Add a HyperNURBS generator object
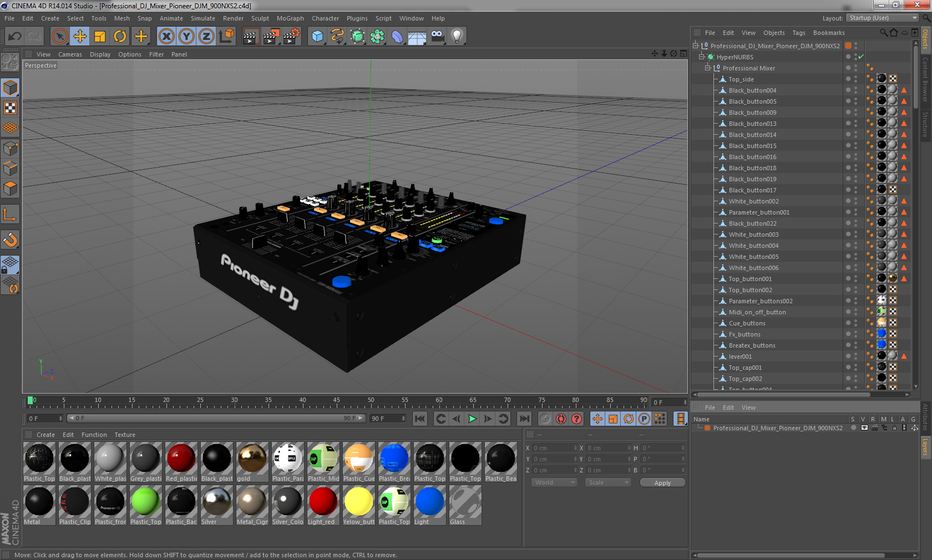932x560 pixels. click(357, 37)
